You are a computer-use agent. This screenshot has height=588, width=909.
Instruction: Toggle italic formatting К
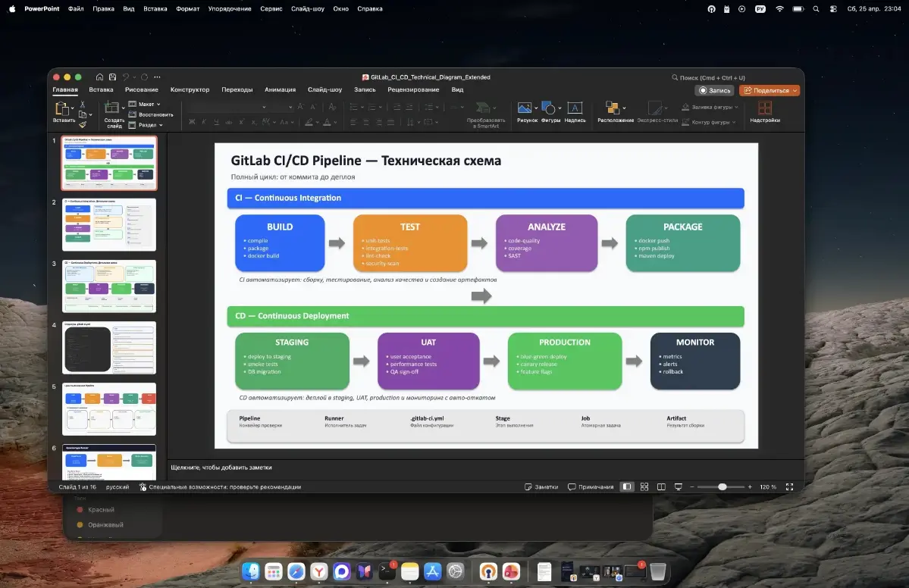click(x=204, y=122)
